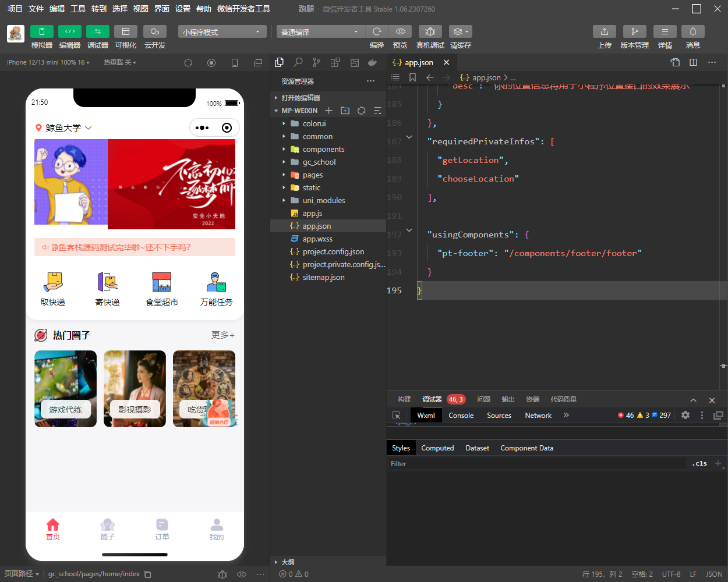Switch to the Console tab
The image size is (728, 582).
pos(461,416)
